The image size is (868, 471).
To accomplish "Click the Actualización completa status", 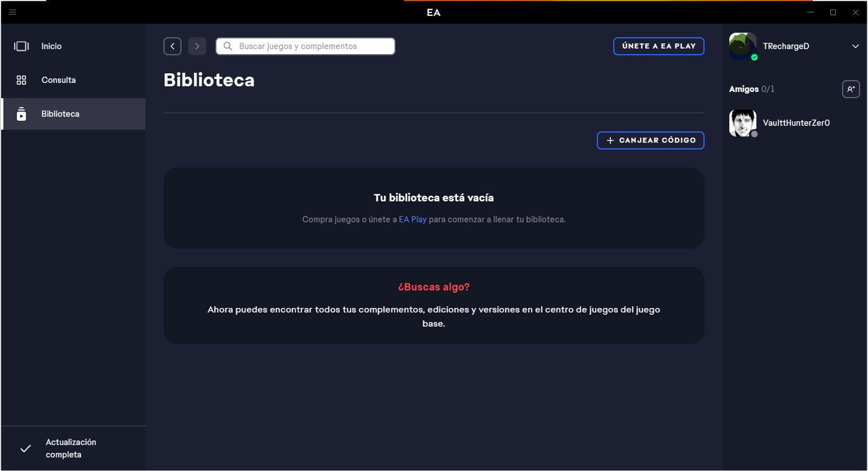I will [x=73, y=448].
